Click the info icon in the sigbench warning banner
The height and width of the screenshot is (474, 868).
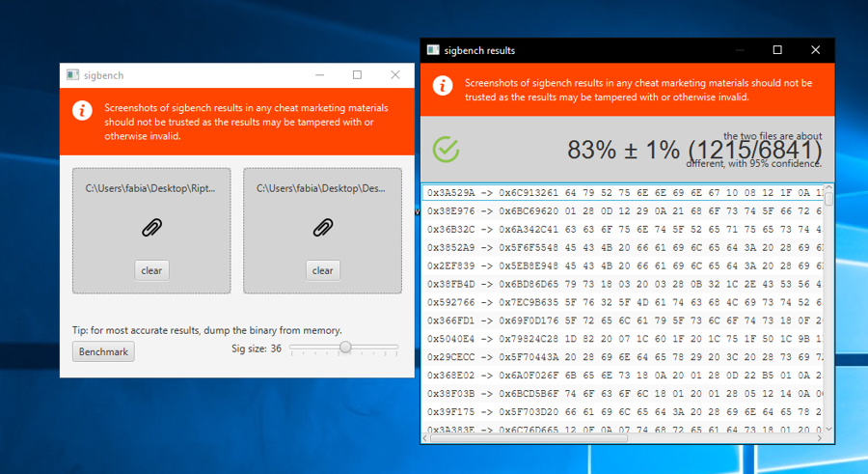point(83,109)
